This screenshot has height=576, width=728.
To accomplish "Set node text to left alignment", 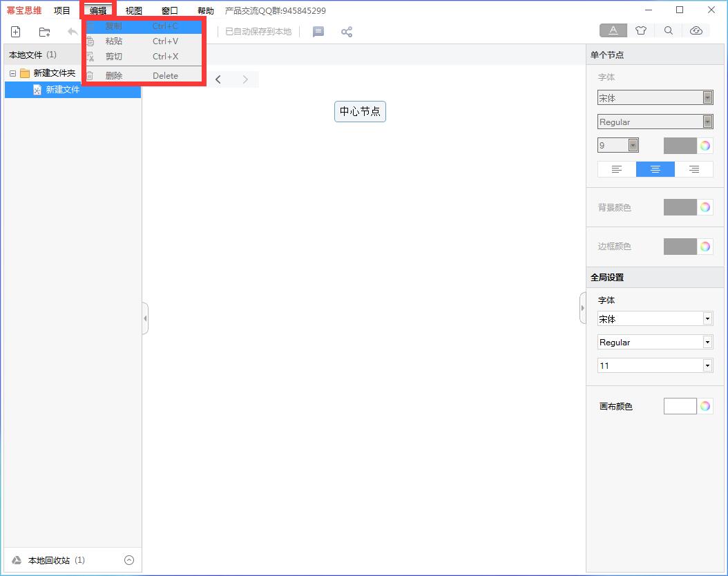I will 617,169.
